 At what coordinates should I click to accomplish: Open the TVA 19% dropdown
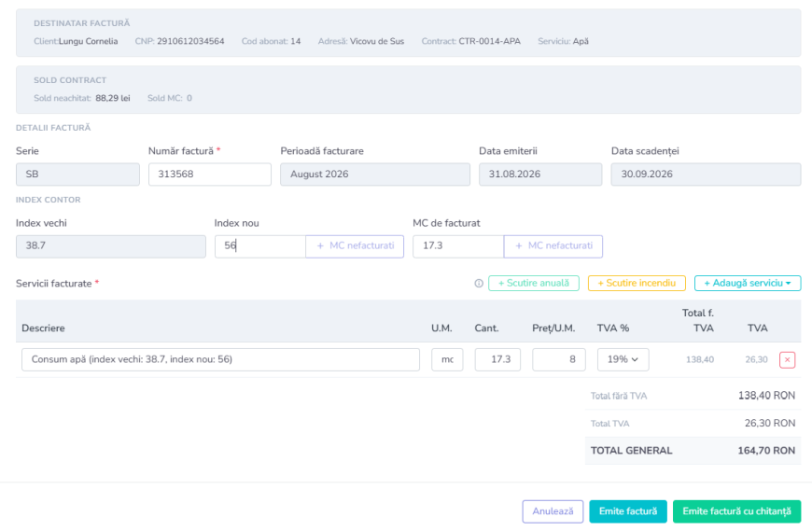(x=623, y=359)
